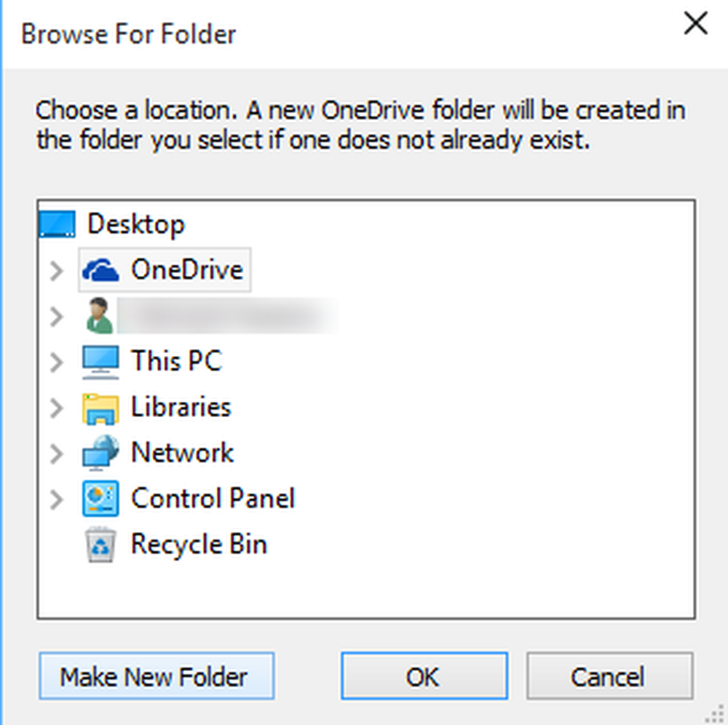Expand the OneDrive tree node
The width and height of the screenshot is (728, 725).
click(x=56, y=270)
